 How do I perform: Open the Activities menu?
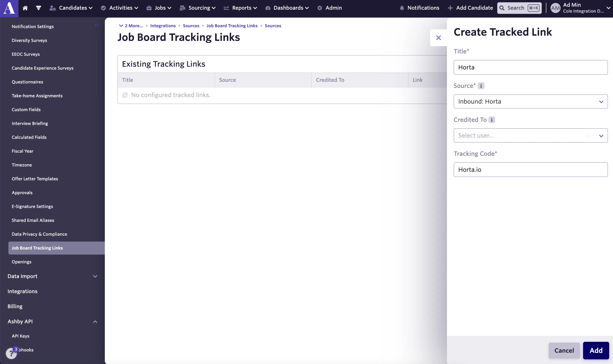pos(119,8)
